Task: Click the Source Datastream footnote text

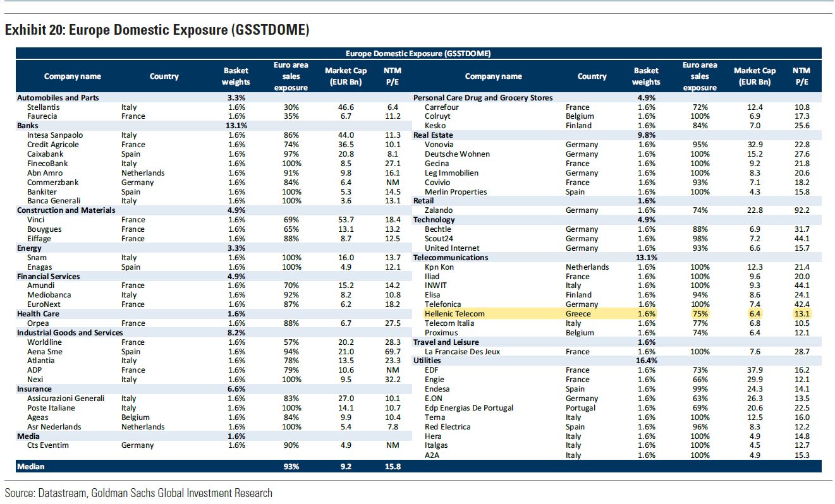Action: (138, 493)
